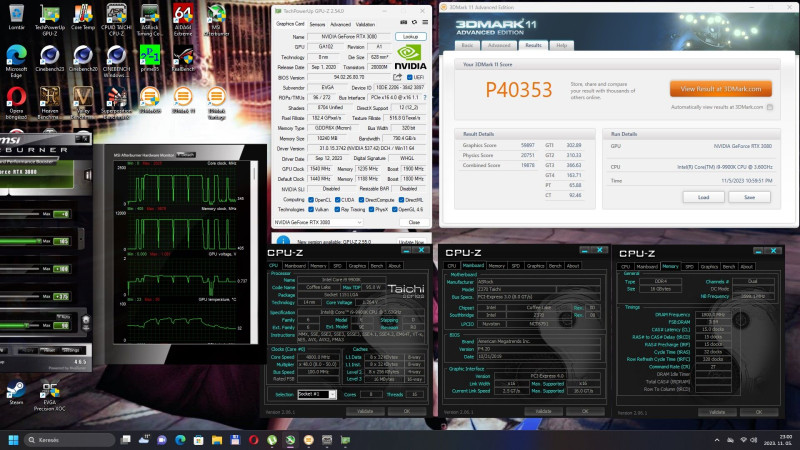Click Save button in 3DMark Run Details
Viewport: 800px width, 450px height.
[749, 197]
